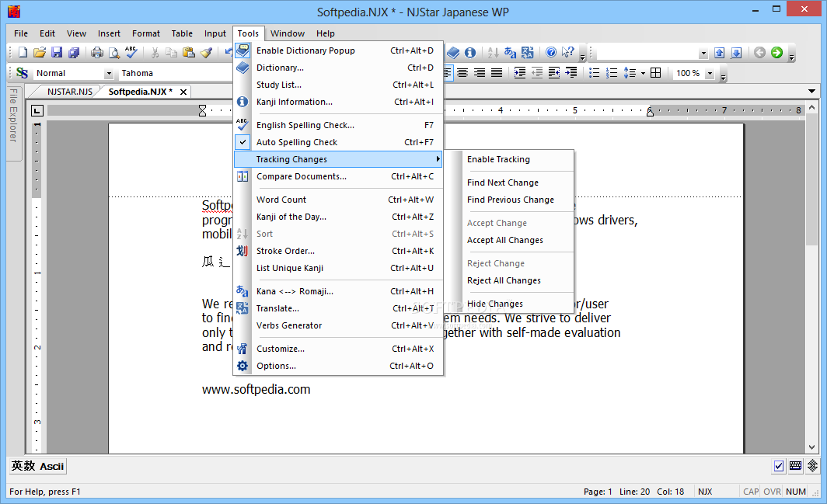The height and width of the screenshot is (504, 827).
Task: Create a new document with the toolbar icon
Action: click(x=23, y=52)
